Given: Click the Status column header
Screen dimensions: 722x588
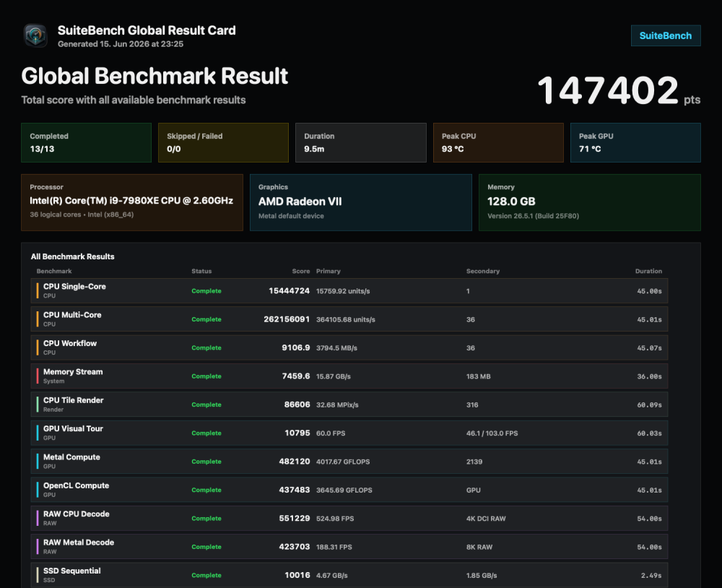Looking at the screenshot, I should (201, 271).
